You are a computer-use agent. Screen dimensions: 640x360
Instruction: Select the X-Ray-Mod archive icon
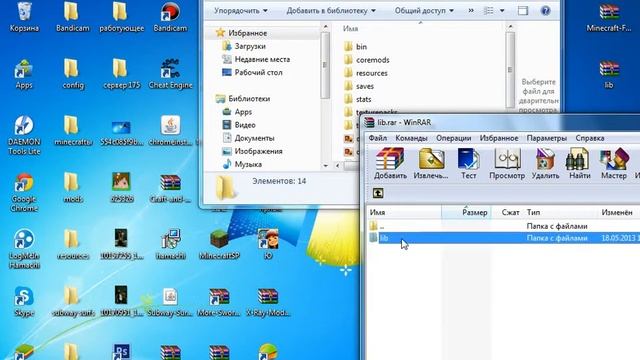[x=268, y=302]
